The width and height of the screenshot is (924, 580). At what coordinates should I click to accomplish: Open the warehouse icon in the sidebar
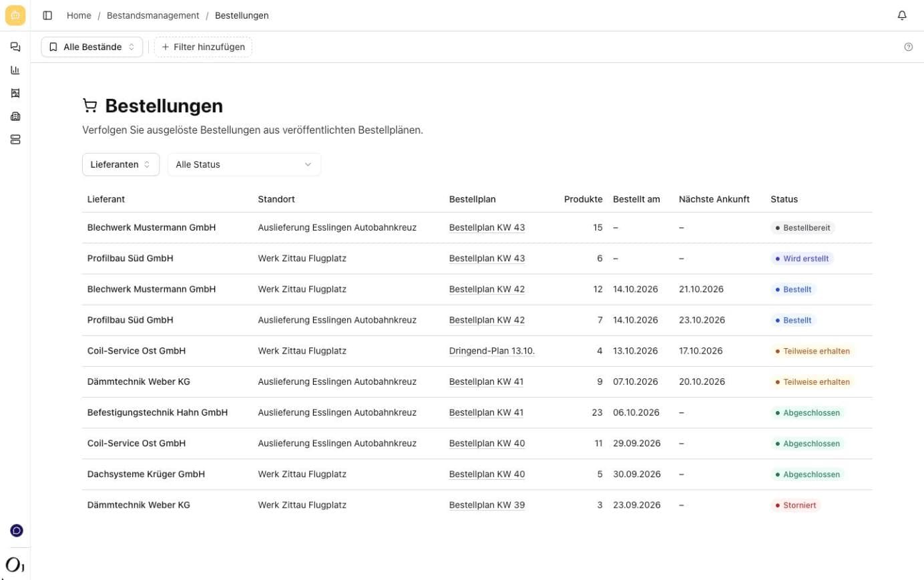15,116
